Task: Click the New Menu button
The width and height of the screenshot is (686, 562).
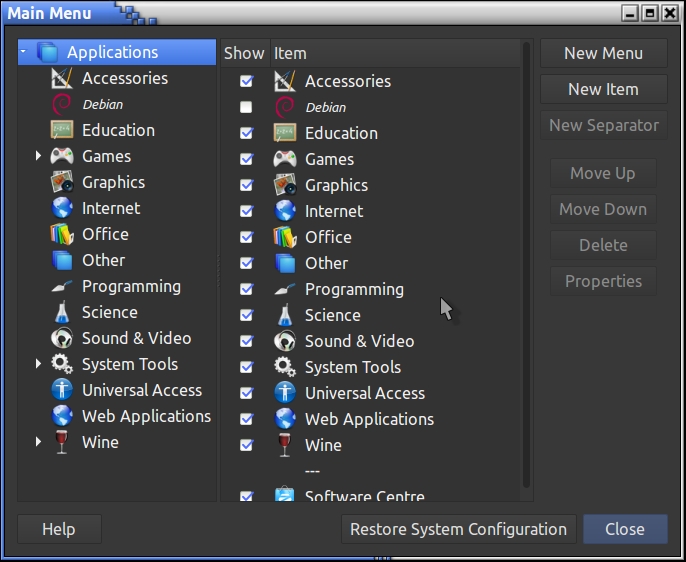Action: click(x=603, y=53)
